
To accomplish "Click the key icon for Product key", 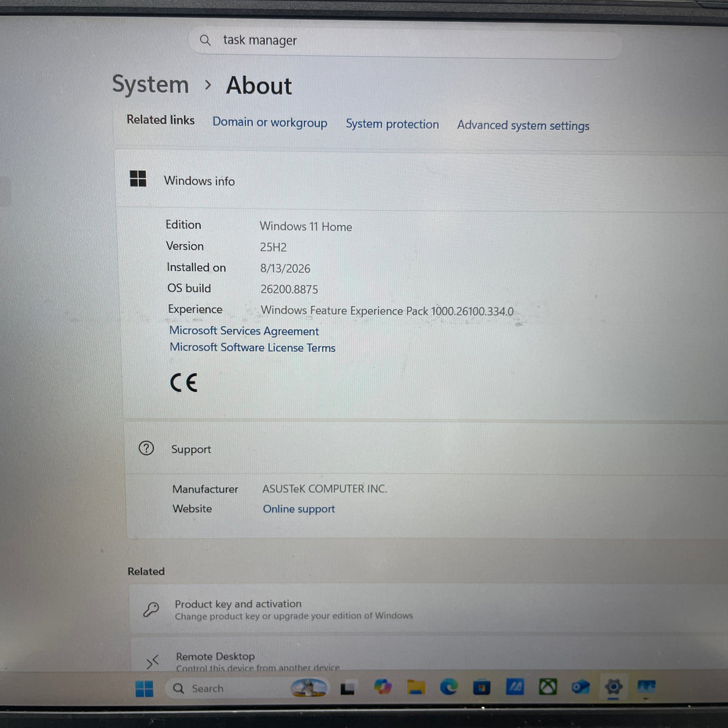I will pyautogui.click(x=151, y=609).
